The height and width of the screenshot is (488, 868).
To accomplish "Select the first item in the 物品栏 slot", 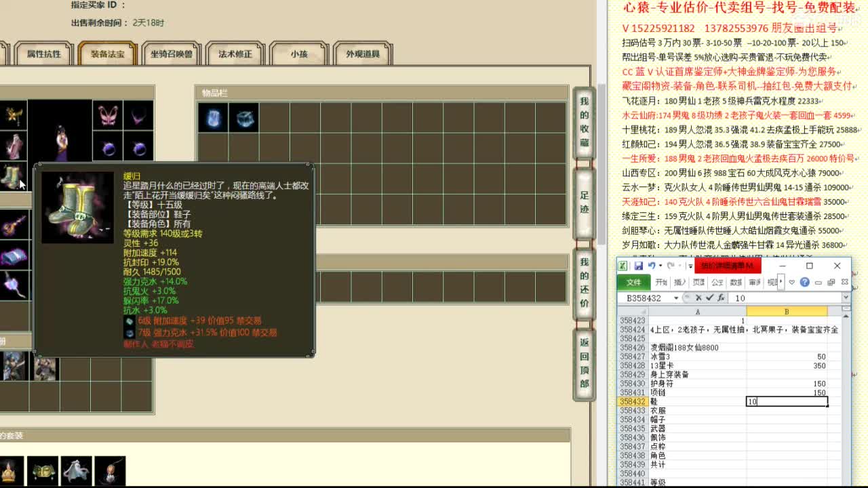I will [x=212, y=117].
